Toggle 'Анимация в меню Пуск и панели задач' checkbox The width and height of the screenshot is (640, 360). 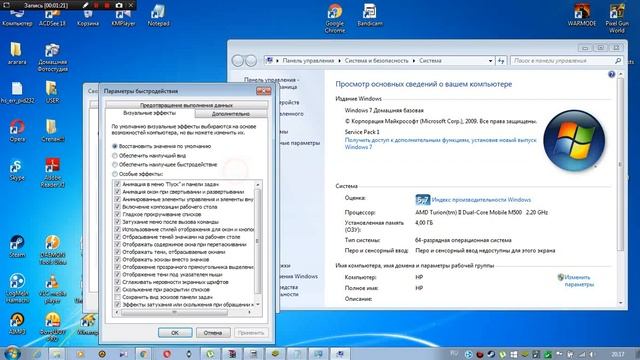pyautogui.click(x=118, y=184)
